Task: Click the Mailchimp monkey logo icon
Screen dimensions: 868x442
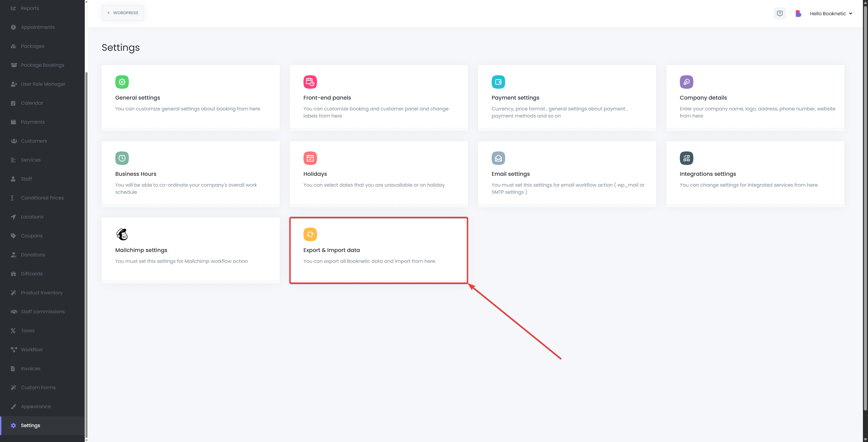Action: 122,234
